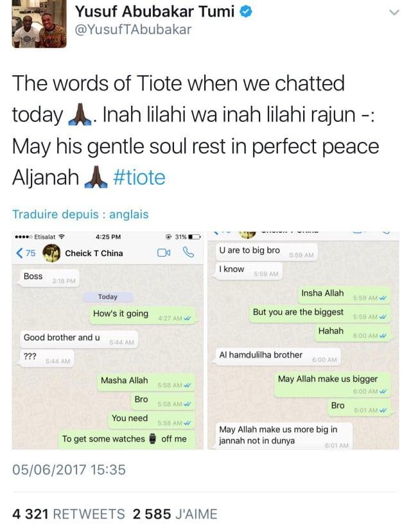Tap the Cheick T China chat title
The height and width of the screenshot is (532, 411).
pos(94,253)
